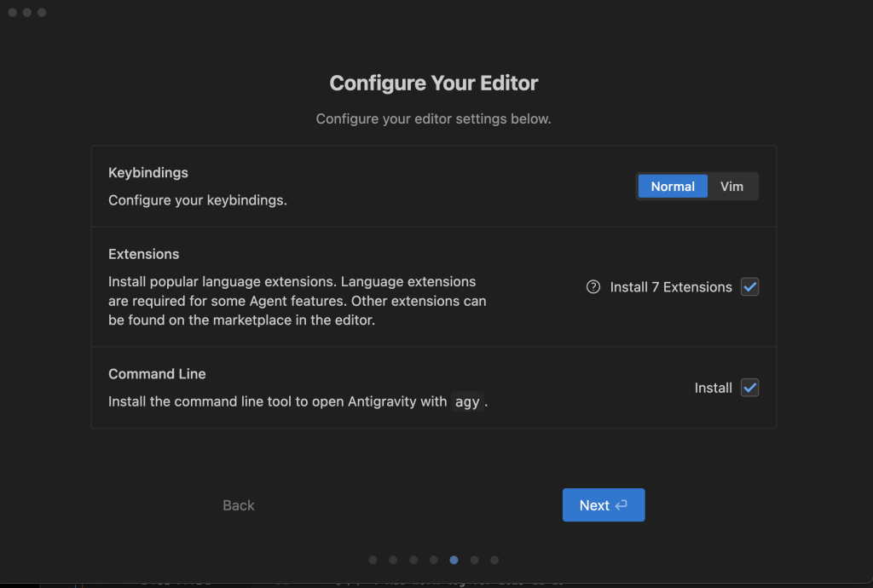Go to the last pagination dot

(494, 560)
